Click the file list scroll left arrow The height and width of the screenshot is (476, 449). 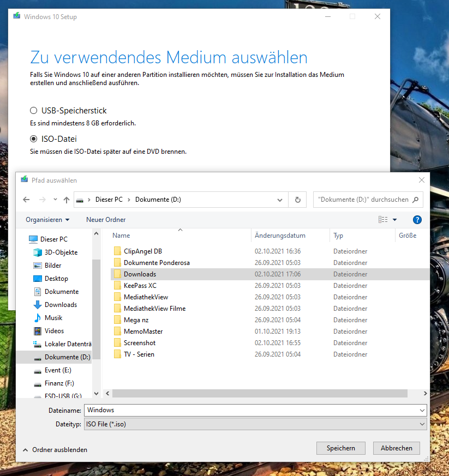coord(107,394)
